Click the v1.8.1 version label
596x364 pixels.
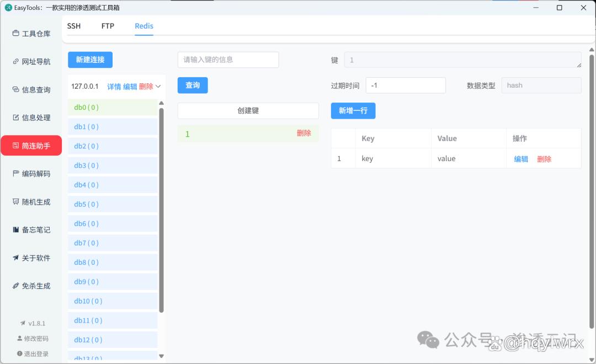(x=33, y=323)
